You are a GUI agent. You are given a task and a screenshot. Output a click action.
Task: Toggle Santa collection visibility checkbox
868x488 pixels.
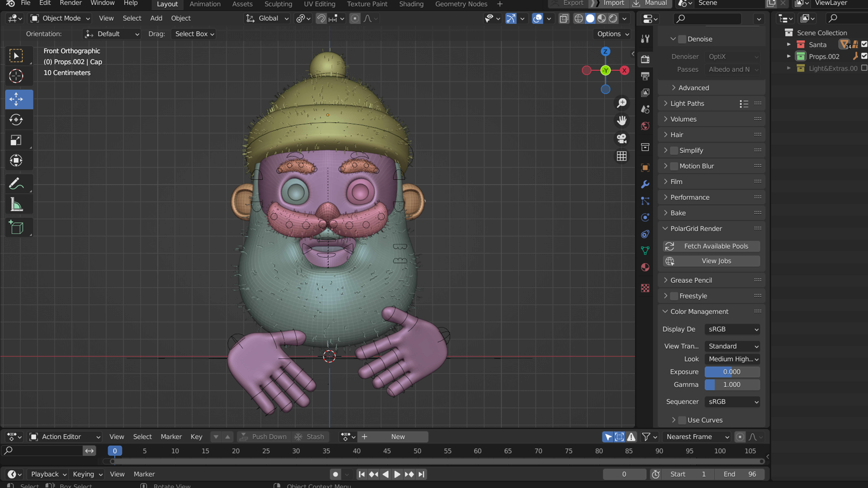click(x=864, y=44)
